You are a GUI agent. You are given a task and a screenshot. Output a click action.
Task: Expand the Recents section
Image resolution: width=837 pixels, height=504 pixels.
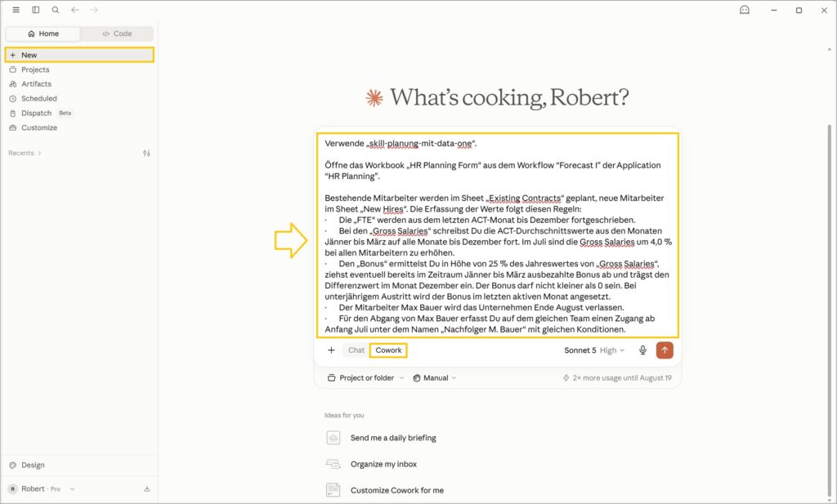point(25,153)
